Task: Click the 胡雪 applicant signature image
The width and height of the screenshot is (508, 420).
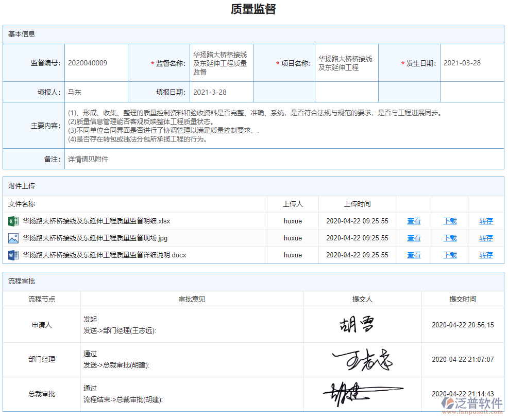Action: (x=357, y=325)
